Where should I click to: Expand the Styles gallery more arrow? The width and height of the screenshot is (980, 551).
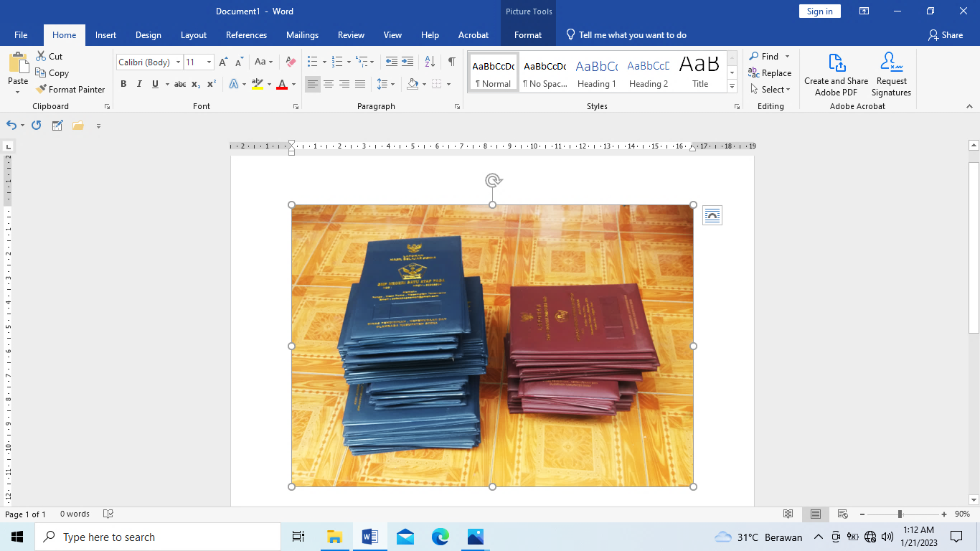pos(732,86)
